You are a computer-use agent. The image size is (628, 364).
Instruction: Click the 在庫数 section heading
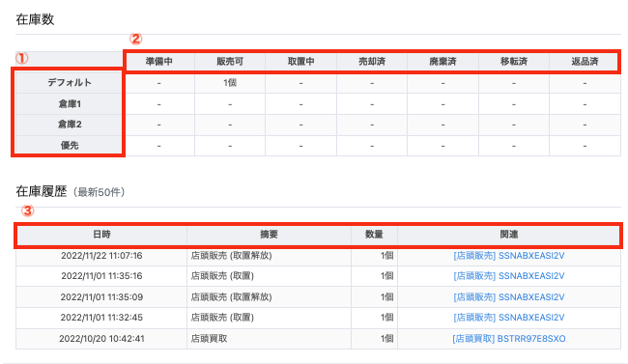pos(35,19)
